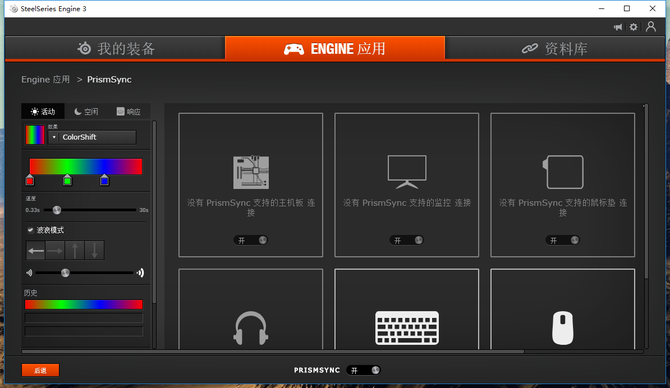Viewport: 670px width, 388px height.
Task: Click the second empty history slot
Action: coord(84,318)
